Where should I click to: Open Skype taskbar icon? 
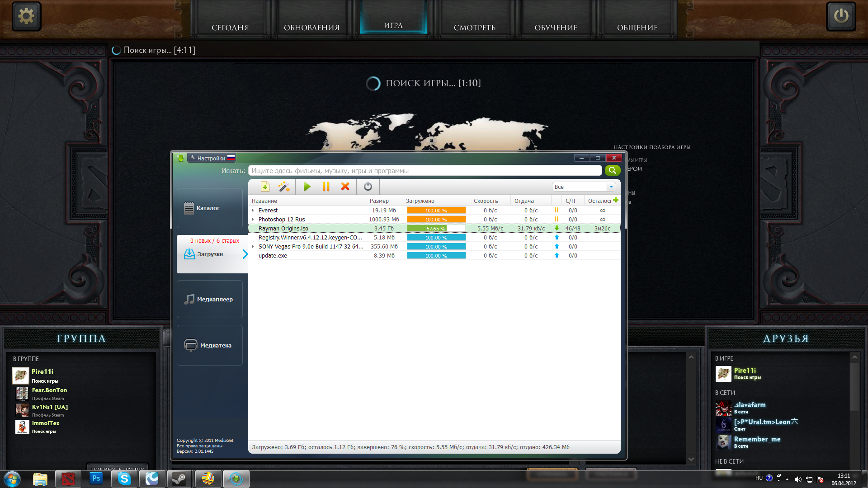(x=124, y=479)
